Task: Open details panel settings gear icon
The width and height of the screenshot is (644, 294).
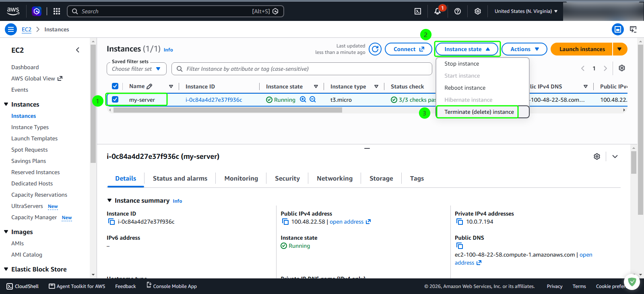Action: pyautogui.click(x=597, y=156)
